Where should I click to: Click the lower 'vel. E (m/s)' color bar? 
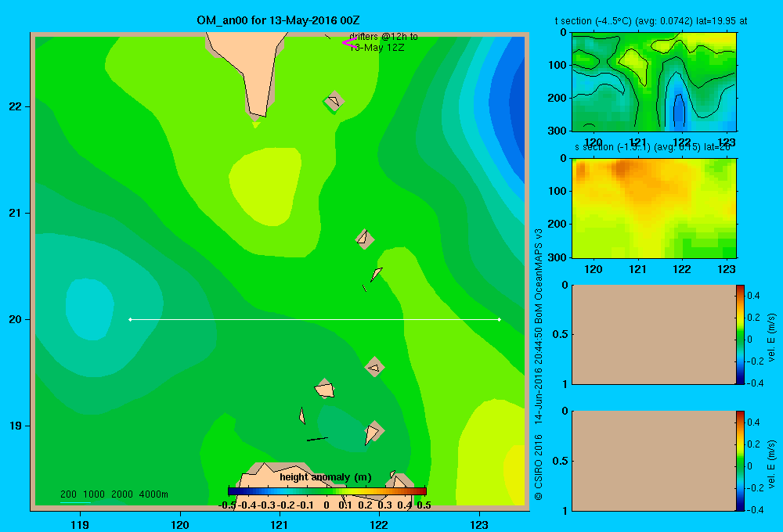click(740, 461)
